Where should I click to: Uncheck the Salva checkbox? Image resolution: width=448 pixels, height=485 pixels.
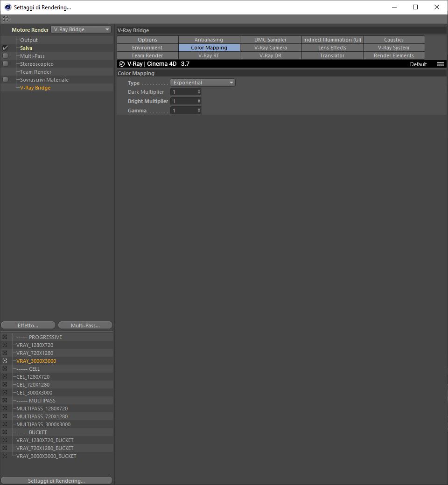click(5, 48)
